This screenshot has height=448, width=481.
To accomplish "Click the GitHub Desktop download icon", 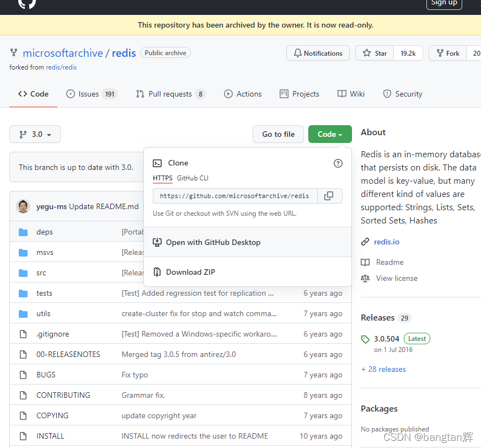I will (157, 242).
